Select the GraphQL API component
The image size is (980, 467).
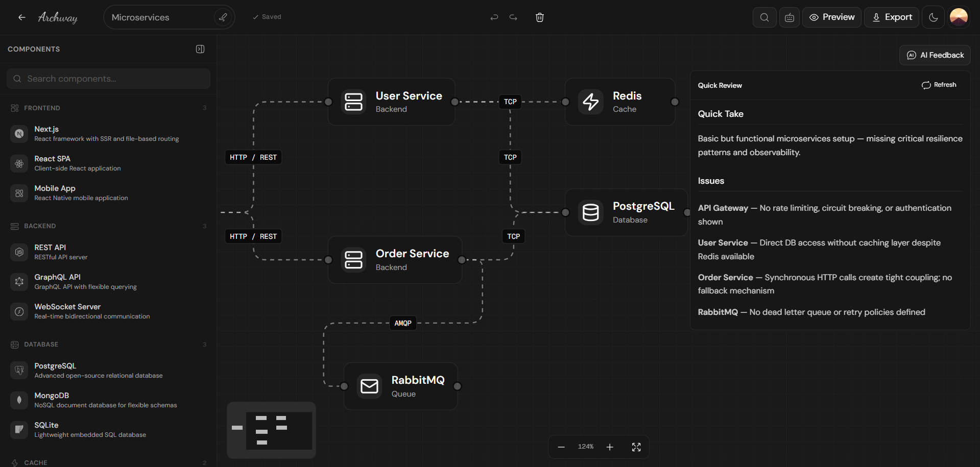(x=57, y=281)
